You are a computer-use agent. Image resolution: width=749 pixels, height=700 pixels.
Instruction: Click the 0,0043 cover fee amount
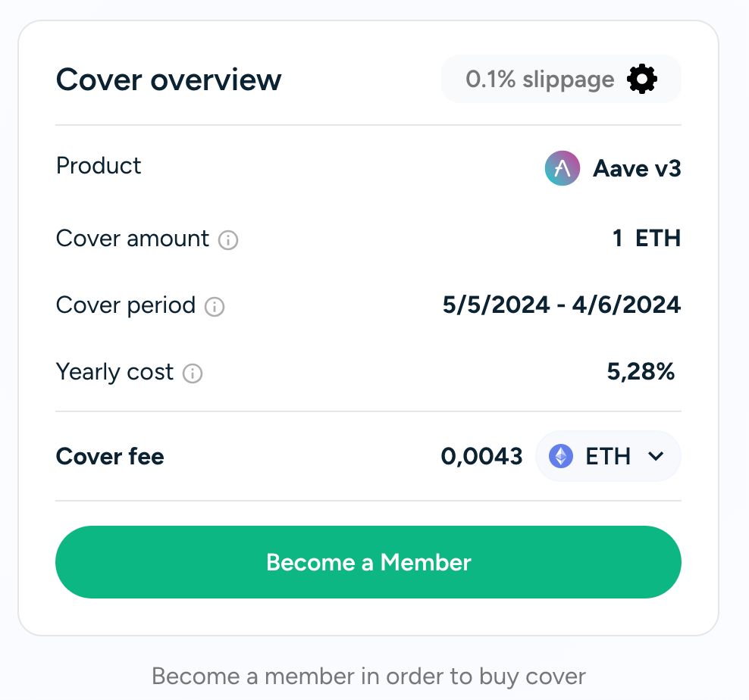[481, 456]
